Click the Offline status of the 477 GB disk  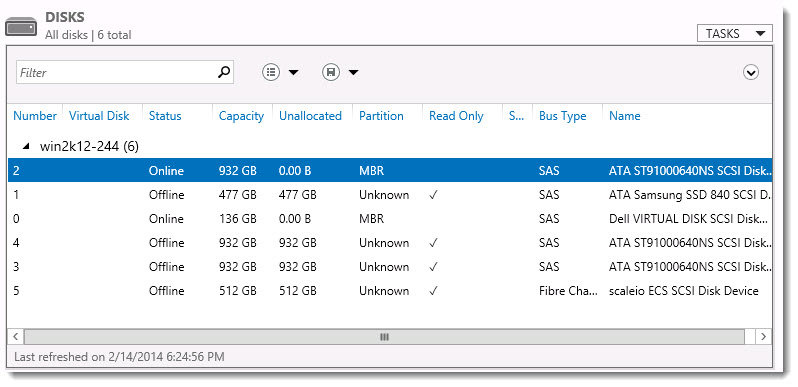click(x=166, y=195)
